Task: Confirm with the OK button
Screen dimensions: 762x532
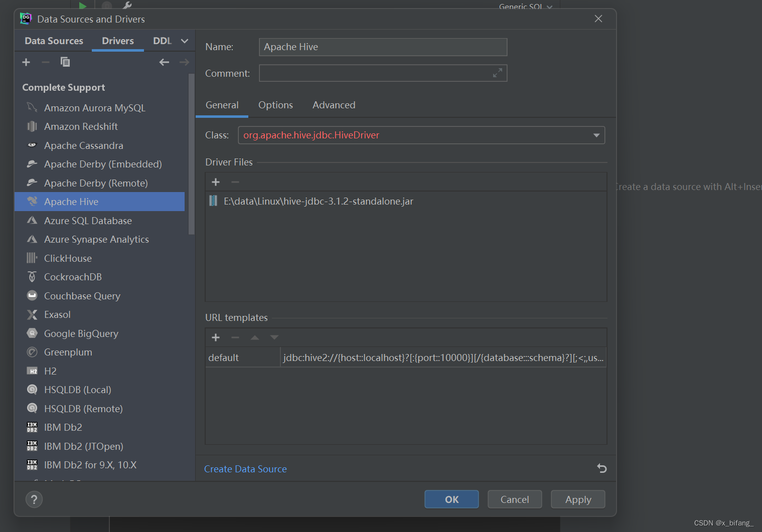Action: click(451, 499)
